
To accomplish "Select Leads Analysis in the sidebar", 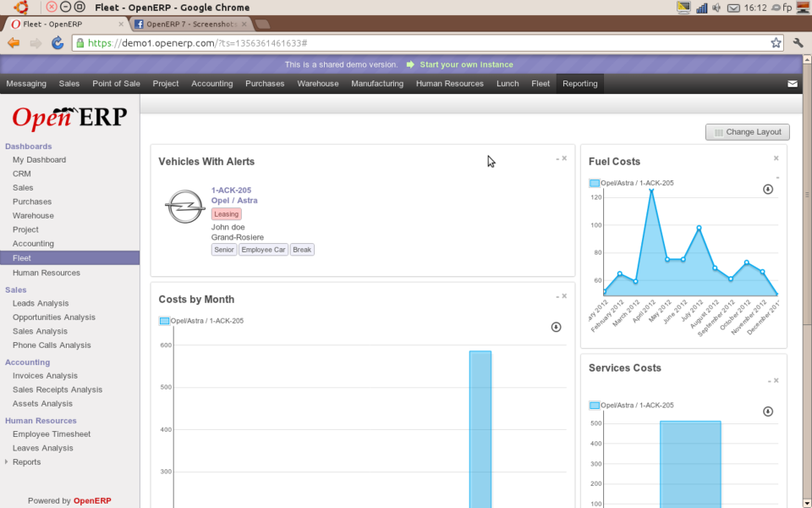I will tap(41, 303).
